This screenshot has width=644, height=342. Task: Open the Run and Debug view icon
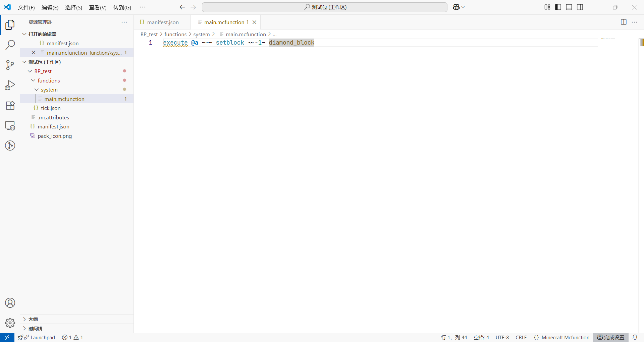pyautogui.click(x=10, y=85)
